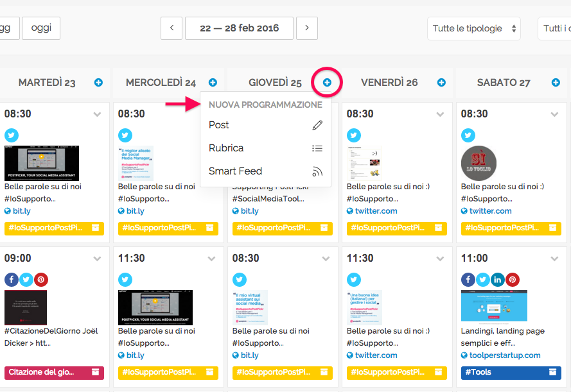Screen dimensions: 571x392
Task: Open the toolperstartup.com link
Action: point(495,355)
